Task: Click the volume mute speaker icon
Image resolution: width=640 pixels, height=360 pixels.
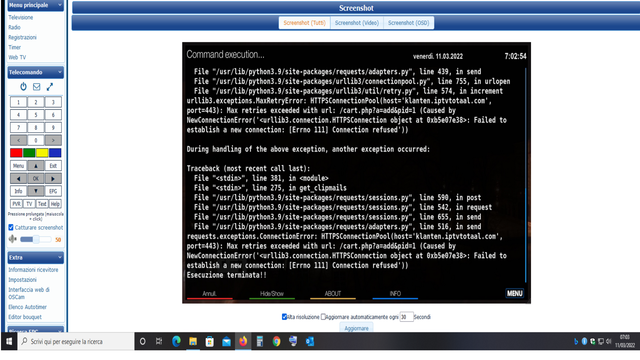Action: (x=13, y=239)
